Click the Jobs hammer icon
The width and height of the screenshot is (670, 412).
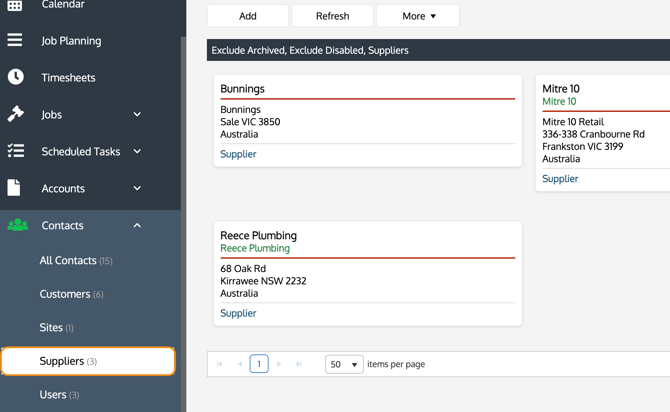pos(15,115)
